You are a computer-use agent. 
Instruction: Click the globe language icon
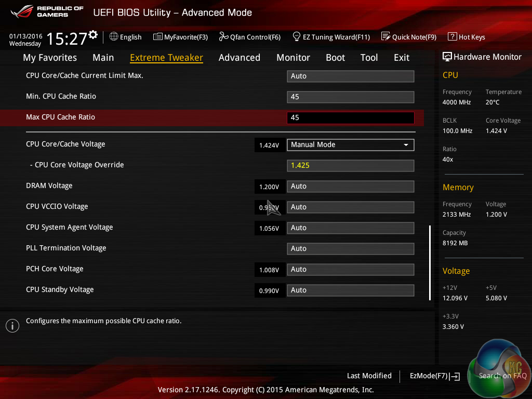(114, 36)
